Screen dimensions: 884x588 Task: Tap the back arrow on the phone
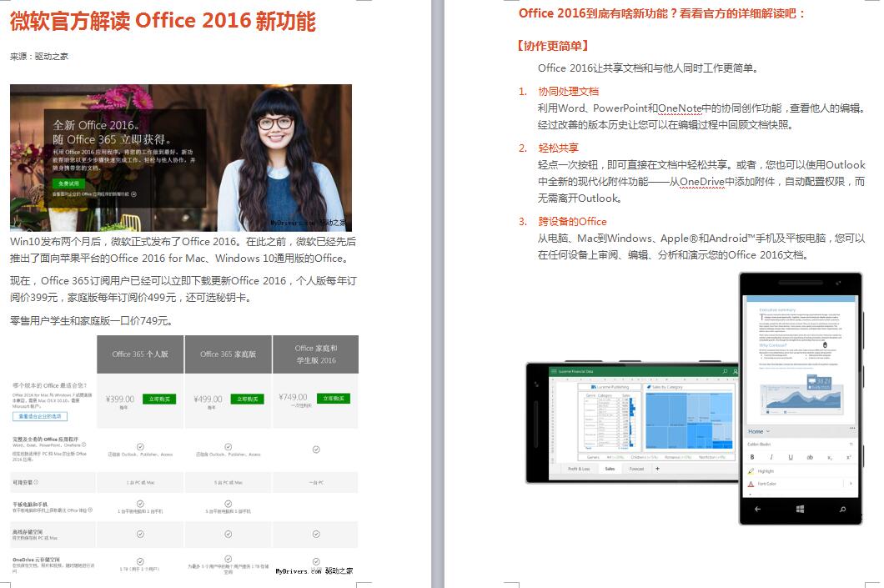[757, 508]
